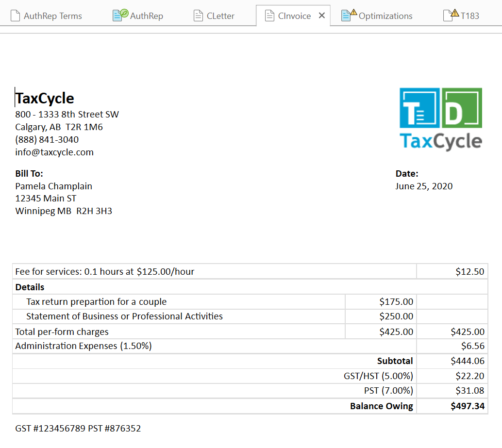
Task: Click the $31.08 PST amount
Action: click(x=469, y=390)
